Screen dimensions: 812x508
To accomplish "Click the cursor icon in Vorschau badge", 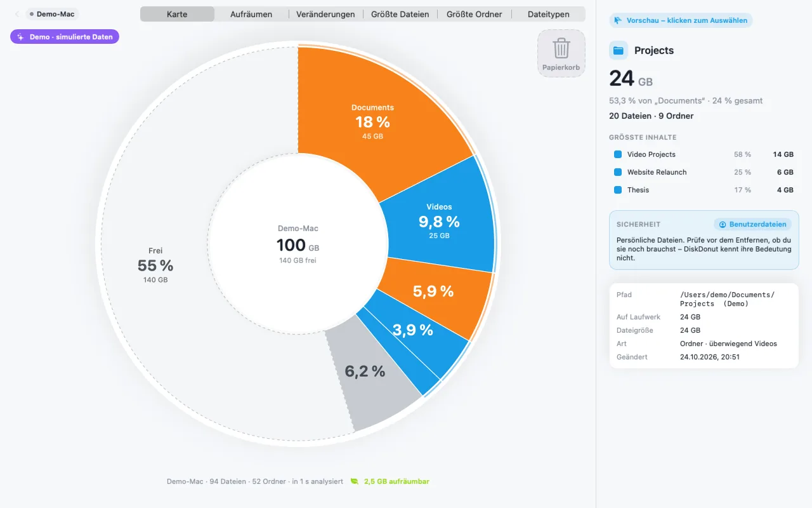I will coord(617,20).
